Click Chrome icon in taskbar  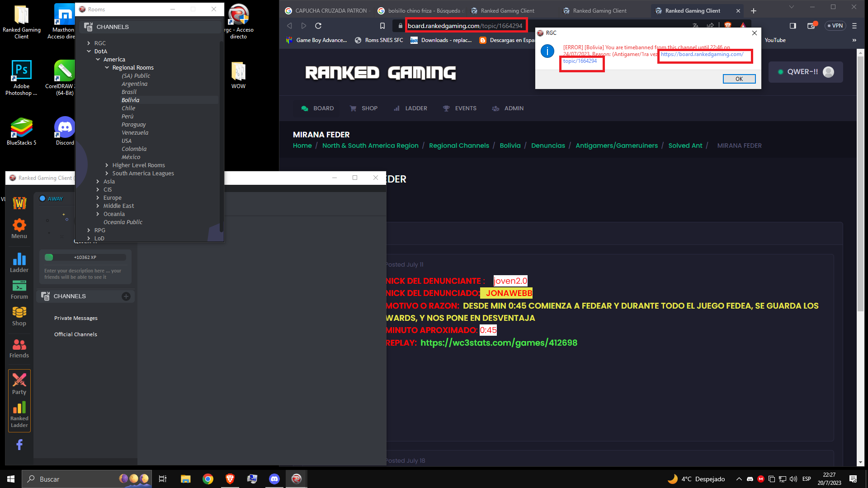point(208,479)
